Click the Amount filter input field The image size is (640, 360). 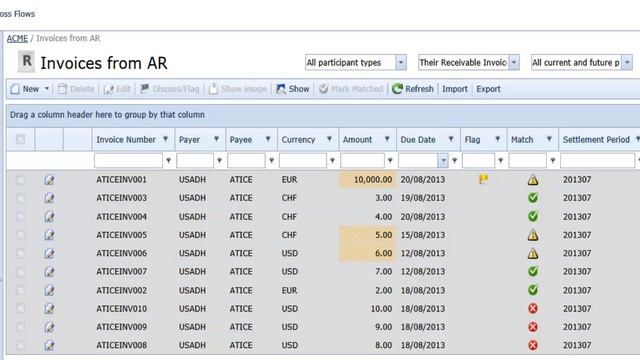point(362,160)
